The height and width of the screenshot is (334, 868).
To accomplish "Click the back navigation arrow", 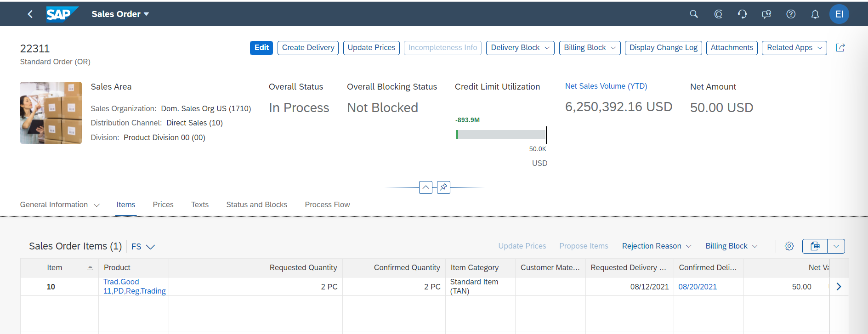I will [x=30, y=14].
